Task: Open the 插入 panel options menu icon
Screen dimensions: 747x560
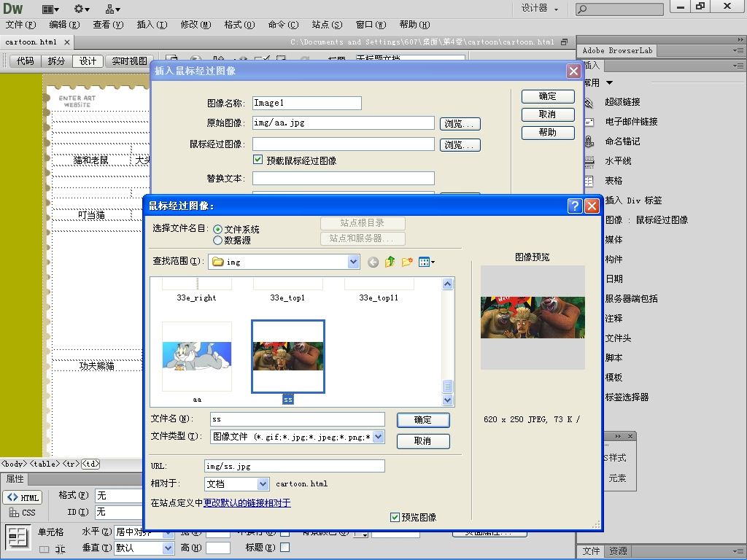Action: pos(738,66)
